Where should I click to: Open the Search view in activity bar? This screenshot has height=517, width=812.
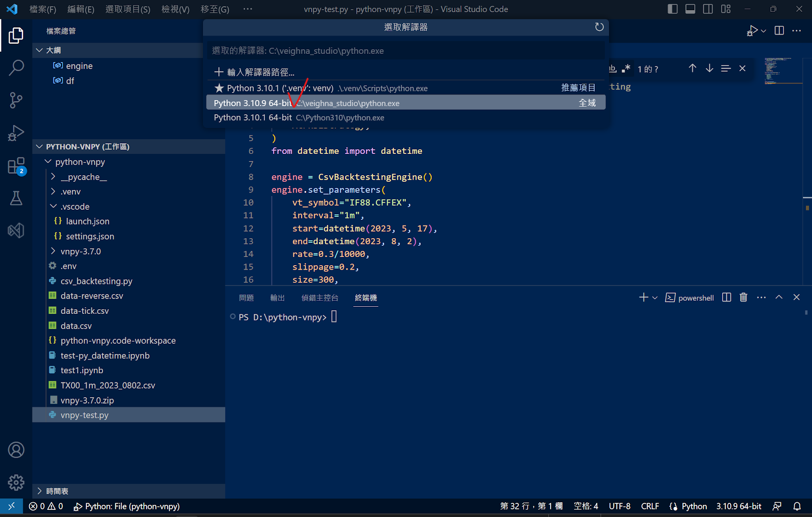click(x=16, y=68)
